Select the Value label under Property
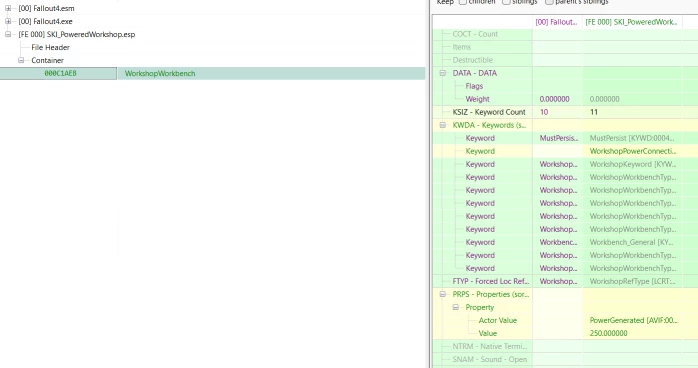Screen dimensions: 698x368 pyautogui.click(x=487, y=333)
